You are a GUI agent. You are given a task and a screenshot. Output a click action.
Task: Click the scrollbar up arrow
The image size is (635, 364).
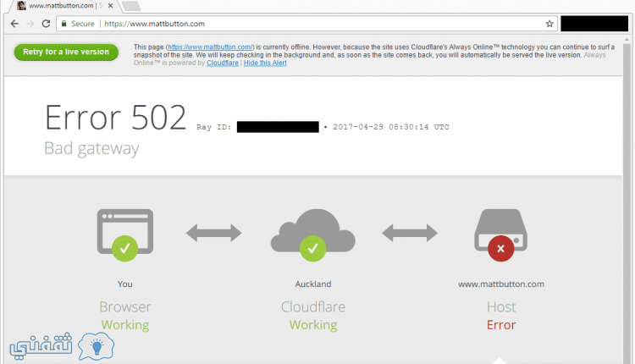627,40
